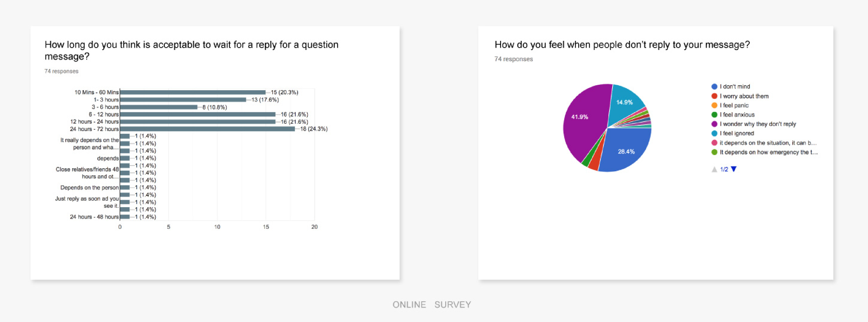Click the purple "I wonder why" legend dot

click(714, 124)
